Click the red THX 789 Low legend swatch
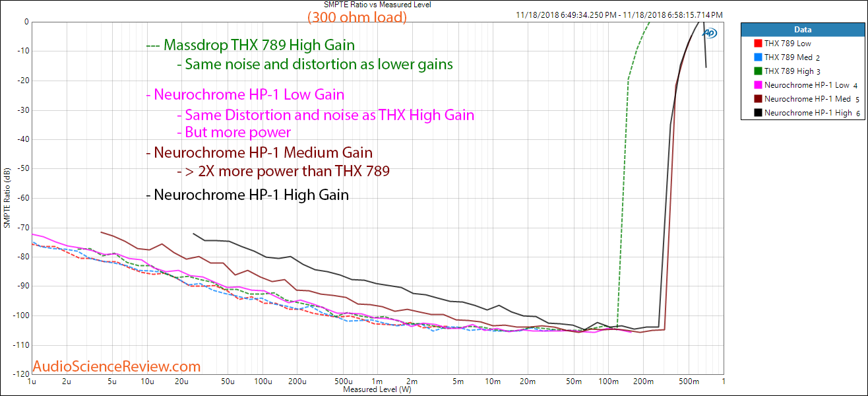 coord(759,44)
